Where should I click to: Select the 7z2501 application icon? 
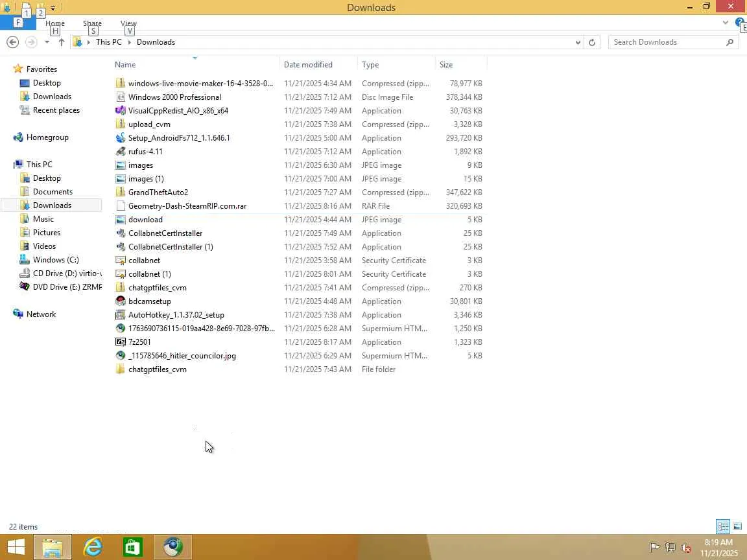[x=121, y=342]
